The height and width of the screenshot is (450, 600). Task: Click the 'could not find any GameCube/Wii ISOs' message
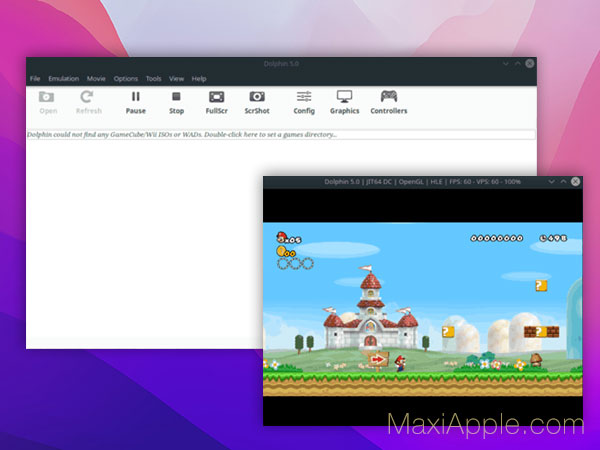pyautogui.click(x=281, y=135)
